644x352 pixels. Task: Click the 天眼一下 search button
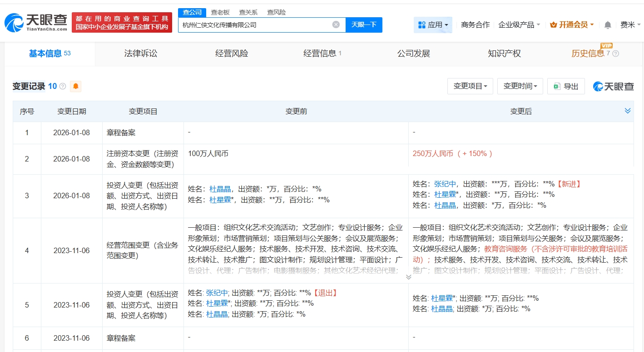(364, 24)
